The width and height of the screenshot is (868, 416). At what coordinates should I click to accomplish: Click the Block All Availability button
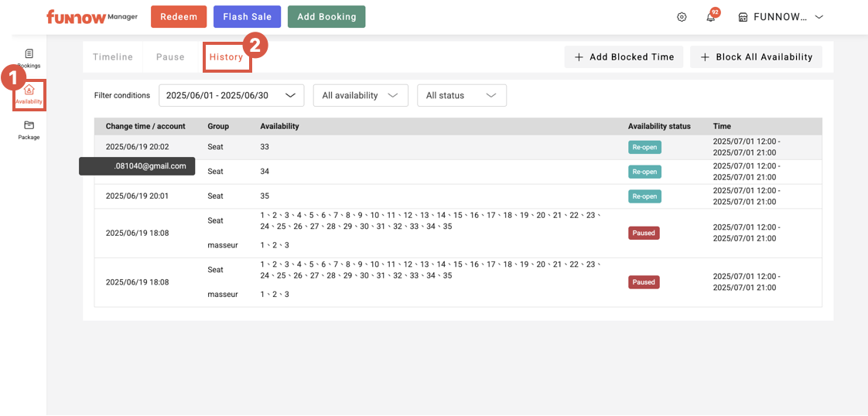[x=756, y=57]
